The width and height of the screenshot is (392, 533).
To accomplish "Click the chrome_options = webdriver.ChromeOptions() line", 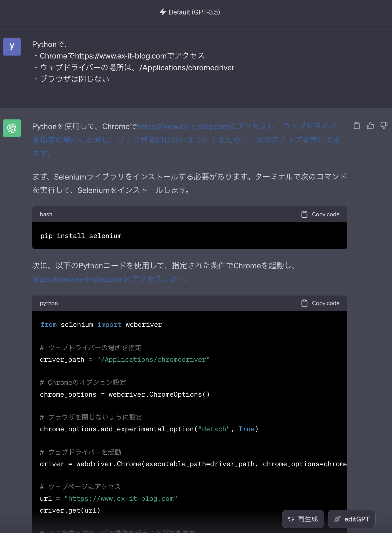I will pyautogui.click(x=125, y=394).
